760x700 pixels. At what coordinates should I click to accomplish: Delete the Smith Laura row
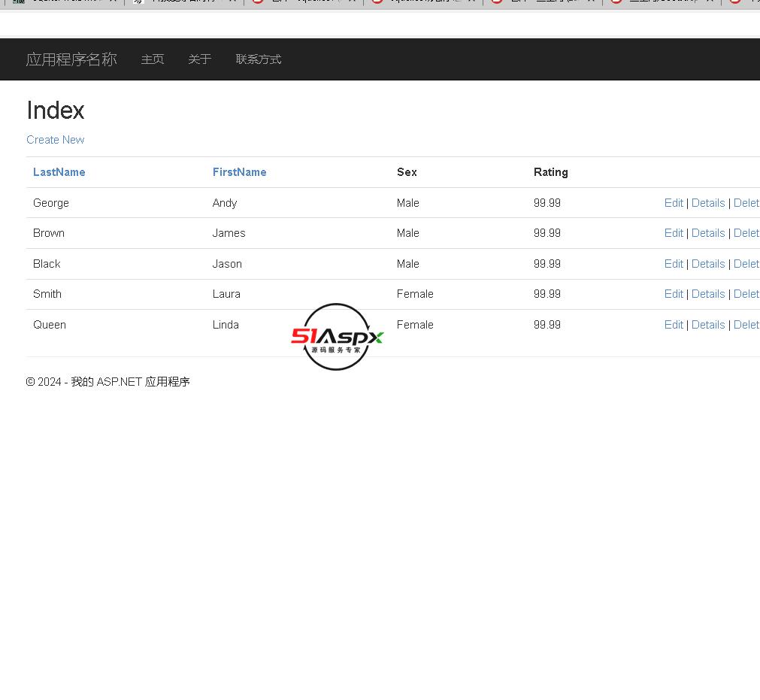point(746,294)
